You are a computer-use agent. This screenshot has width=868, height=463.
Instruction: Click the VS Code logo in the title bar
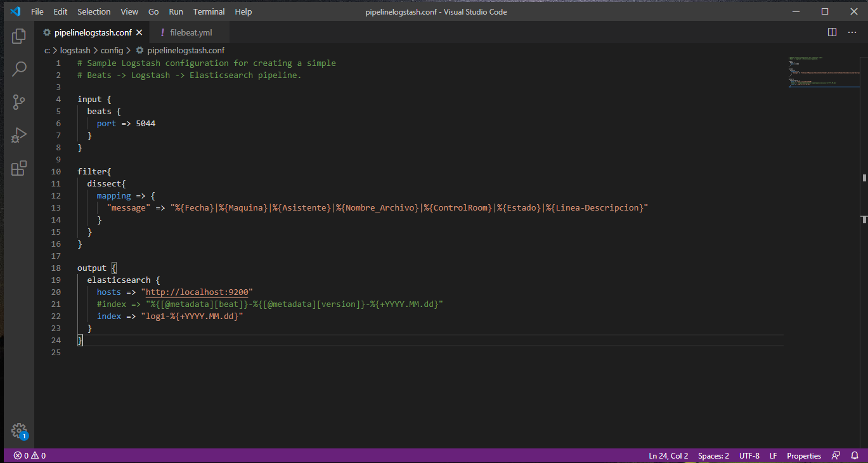click(x=15, y=11)
